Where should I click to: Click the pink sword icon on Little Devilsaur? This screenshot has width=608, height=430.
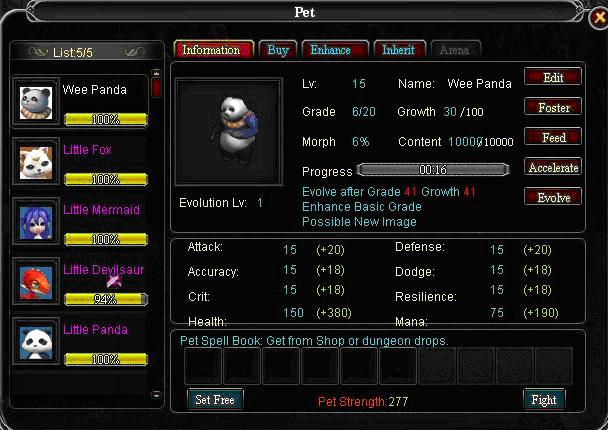click(114, 281)
